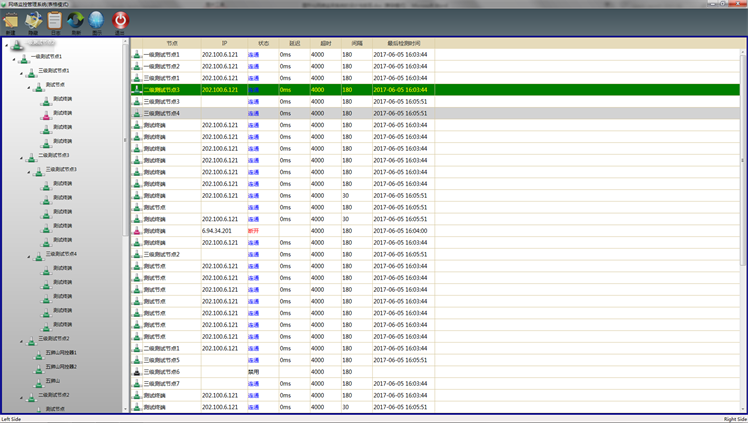The height and width of the screenshot is (423, 748).
Task: Open the 图示 (Diagram) globe icon
Action: 96,20
